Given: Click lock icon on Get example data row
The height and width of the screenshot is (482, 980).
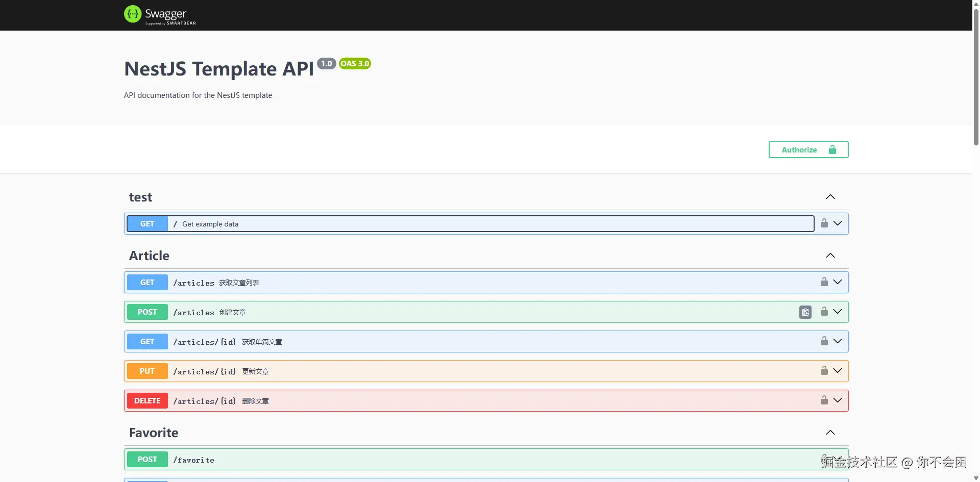Looking at the screenshot, I should coord(824,223).
